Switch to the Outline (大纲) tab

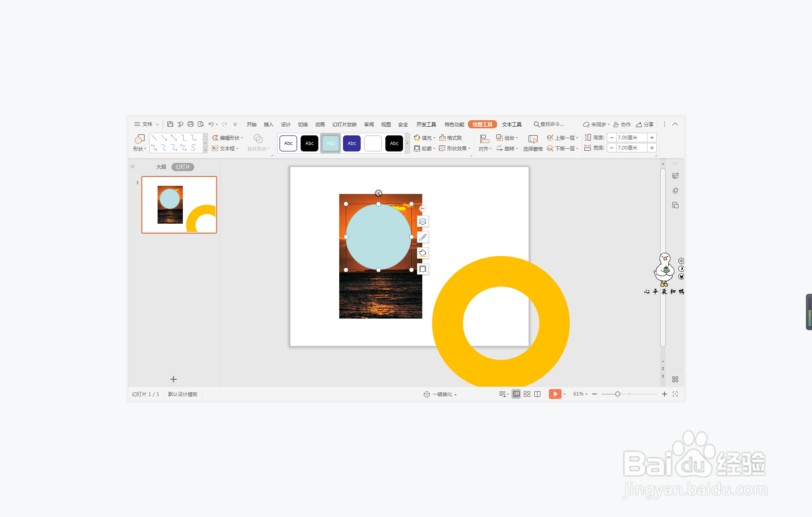click(x=161, y=167)
